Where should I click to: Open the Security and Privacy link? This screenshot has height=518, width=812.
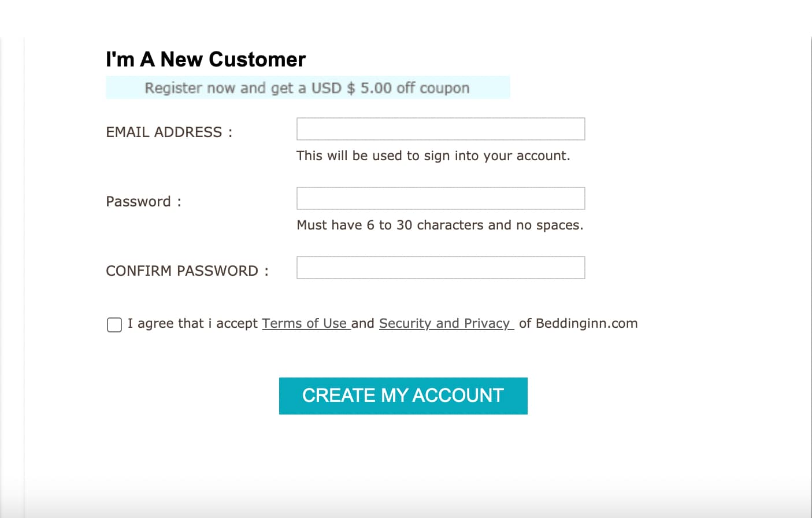click(x=445, y=323)
